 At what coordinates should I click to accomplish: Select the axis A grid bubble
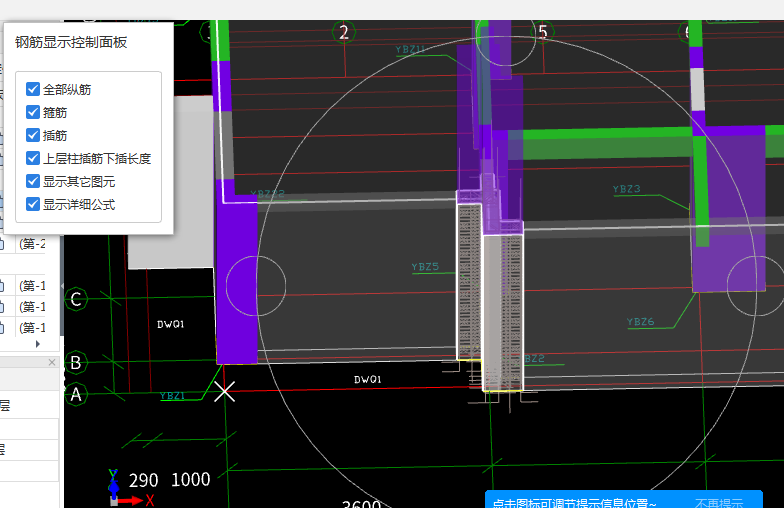point(75,394)
